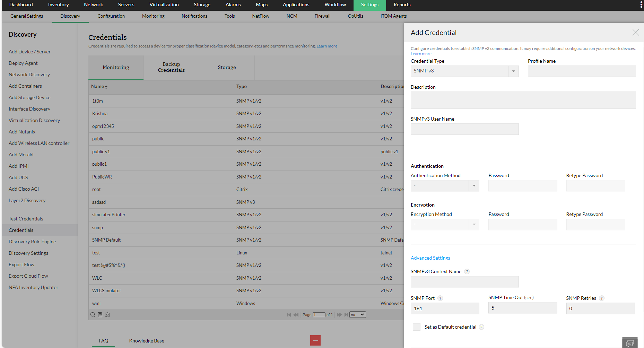This screenshot has width=644, height=348.
Task: Expand Advanced Settings link
Action: click(430, 258)
